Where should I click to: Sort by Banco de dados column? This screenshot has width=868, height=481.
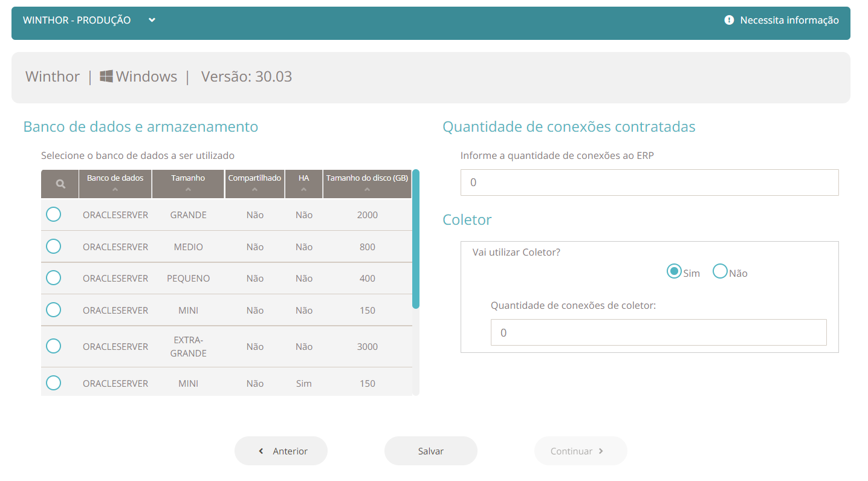click(x=115, y=184)
